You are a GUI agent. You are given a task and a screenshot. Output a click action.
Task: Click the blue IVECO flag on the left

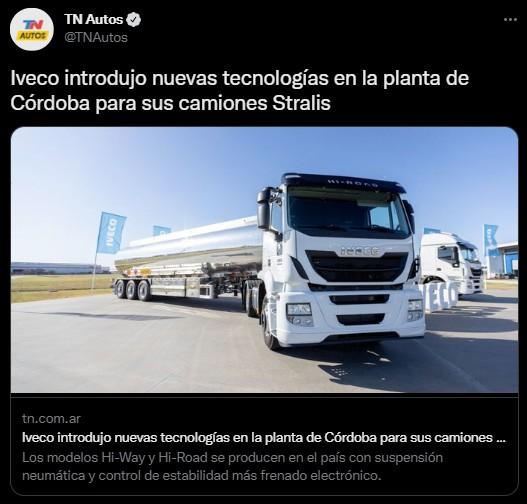click(x=111, y=233)
